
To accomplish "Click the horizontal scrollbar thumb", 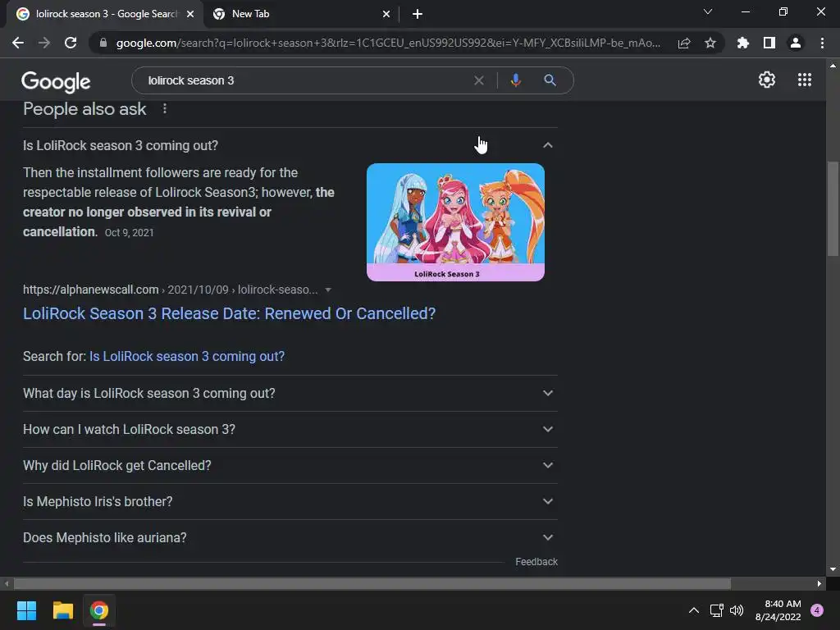I will (x=372, y=583).
